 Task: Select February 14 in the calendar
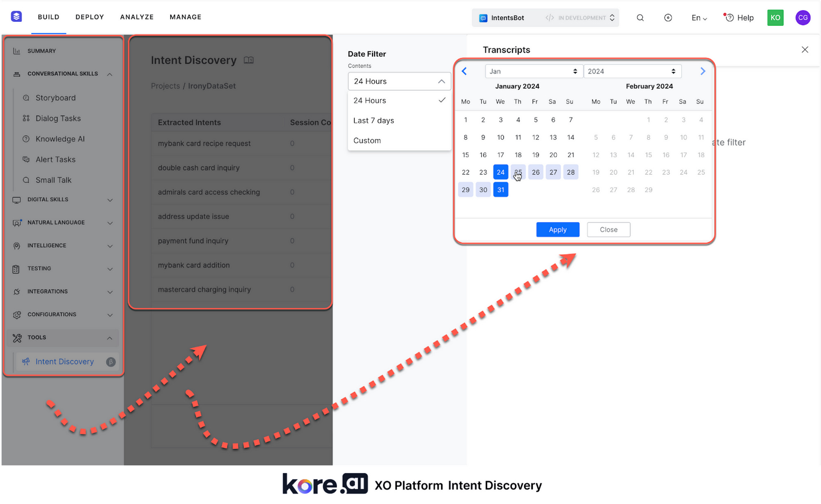pyautogui.click(x=631, y=155)
